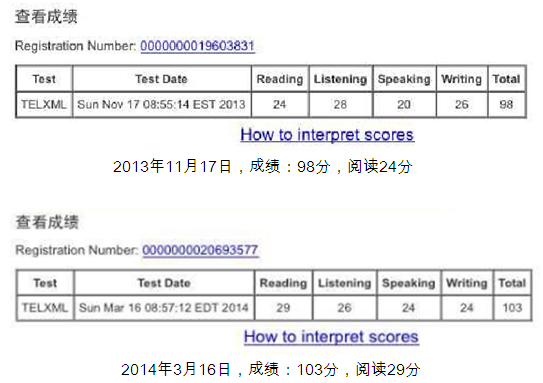The width and height of the screenshot is (543, 383).
Task: Click Reading score 29 in second table
Action: click(283, 308)
